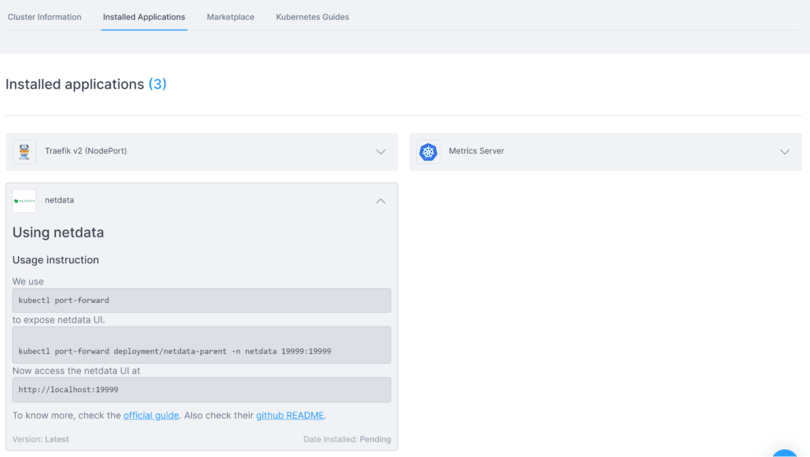Viewport: 810px width, 457px height.
Task: Select the Installed Applications tab
Action: click(144, 17)
